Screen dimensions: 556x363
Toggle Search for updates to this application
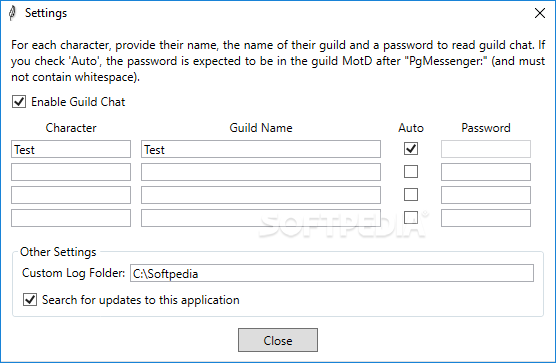point(30,300)
